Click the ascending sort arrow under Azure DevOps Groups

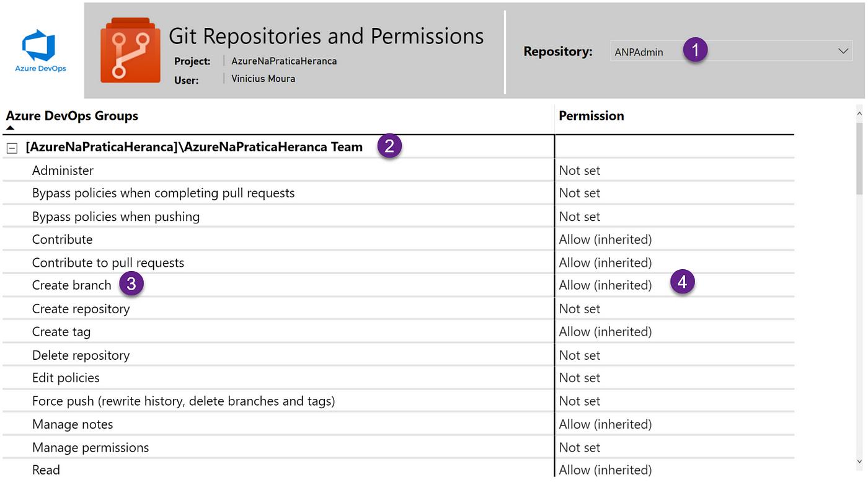[10, 128]
